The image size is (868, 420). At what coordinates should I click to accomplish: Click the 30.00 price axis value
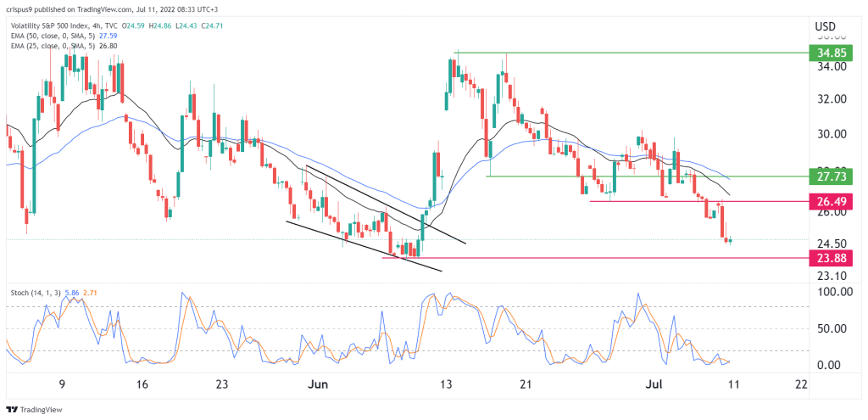tap(832, 133)
